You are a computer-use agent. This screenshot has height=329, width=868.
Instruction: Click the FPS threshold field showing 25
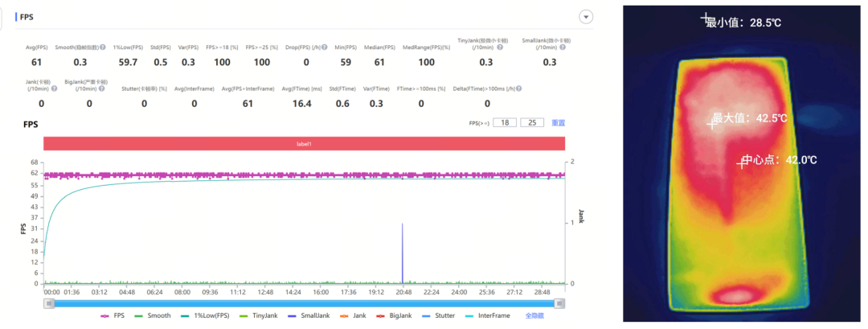pyautogui.click(x=532, y=122)
